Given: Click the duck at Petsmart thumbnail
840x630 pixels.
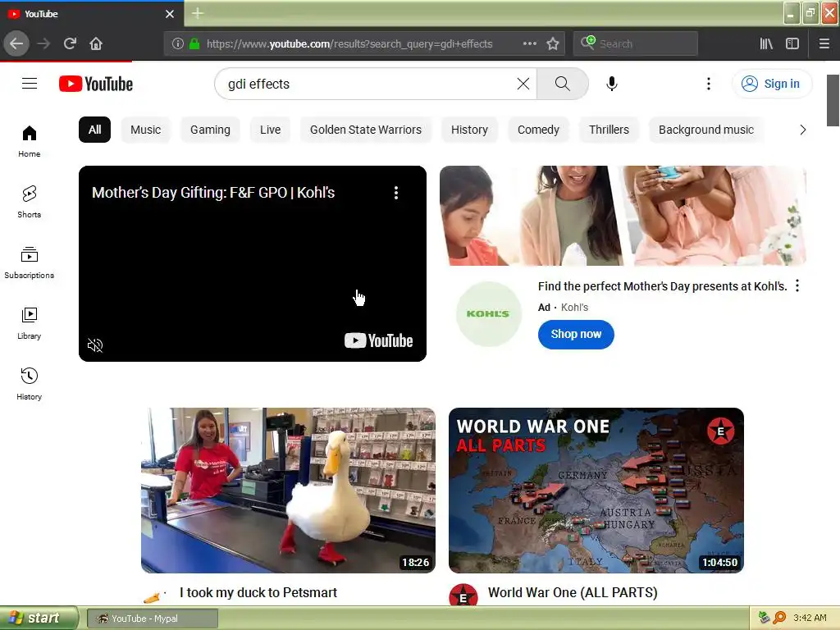Looking at the screenshot, I should (x=288, y=491).
